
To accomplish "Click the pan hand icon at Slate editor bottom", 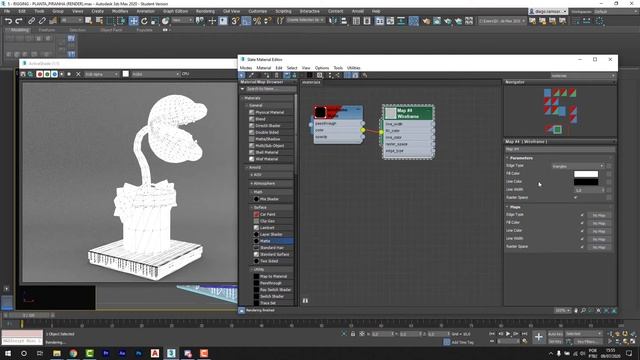I will [576, 311].
